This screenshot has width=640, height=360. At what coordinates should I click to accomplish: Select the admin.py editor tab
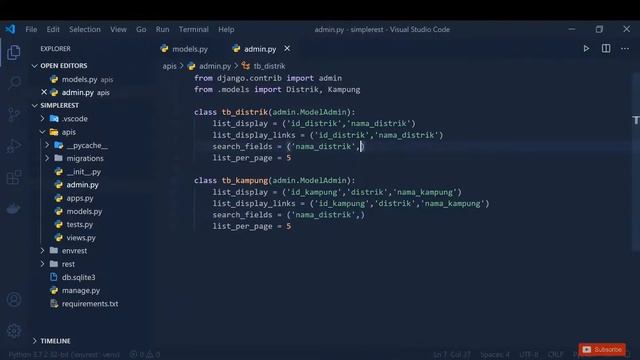point(255,49)
